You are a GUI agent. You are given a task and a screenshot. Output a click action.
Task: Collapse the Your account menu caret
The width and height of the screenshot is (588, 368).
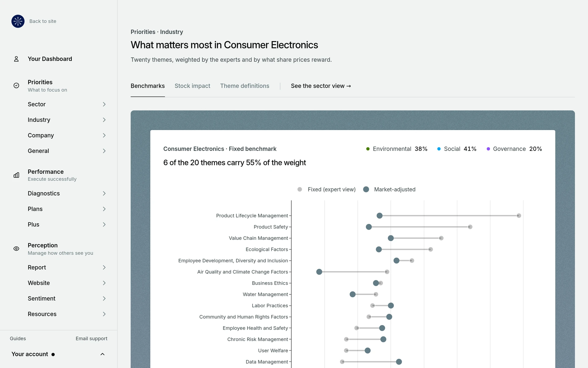[x=103, y=354]
